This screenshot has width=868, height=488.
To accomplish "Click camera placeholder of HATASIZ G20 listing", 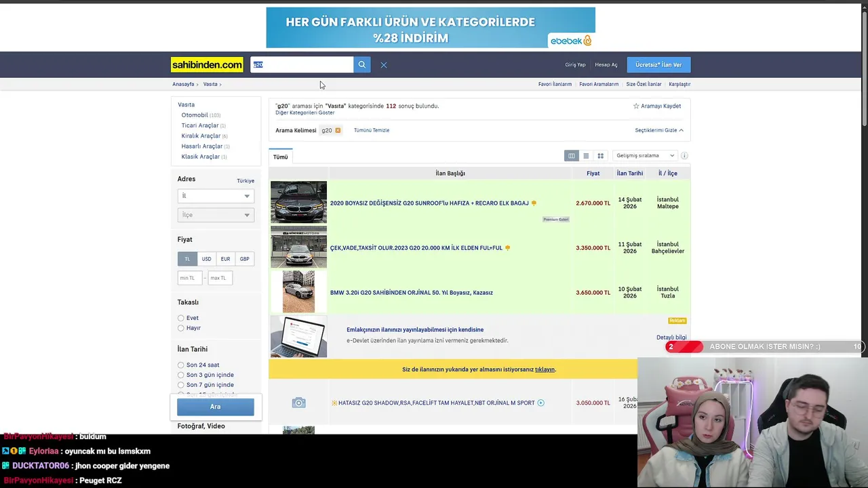I will tap(298, 403).
